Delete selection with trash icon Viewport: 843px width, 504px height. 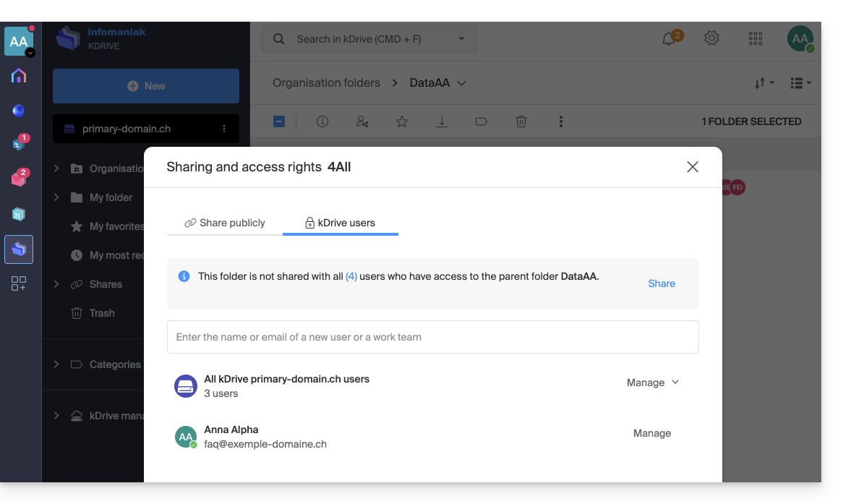click(521, 121)
